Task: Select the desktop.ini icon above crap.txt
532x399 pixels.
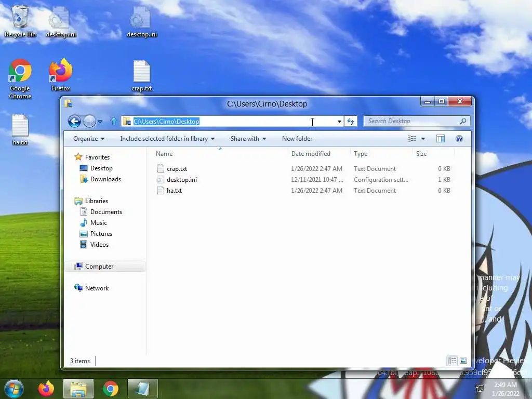Action: tap(141, 21)
